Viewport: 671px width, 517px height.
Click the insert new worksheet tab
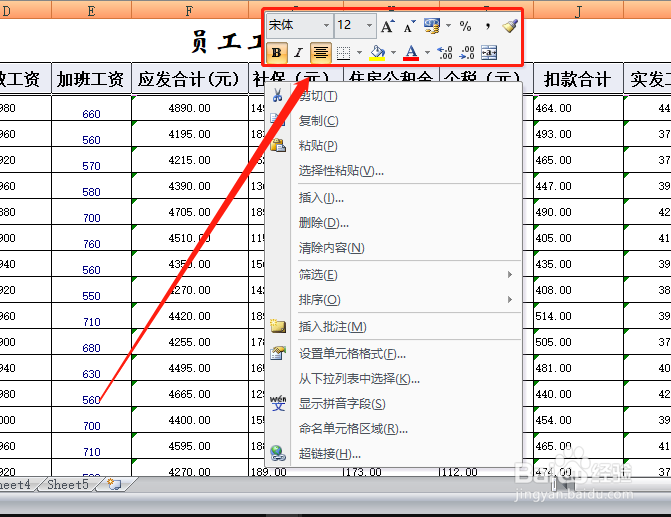pyautogui.click(x=115, y=484)
